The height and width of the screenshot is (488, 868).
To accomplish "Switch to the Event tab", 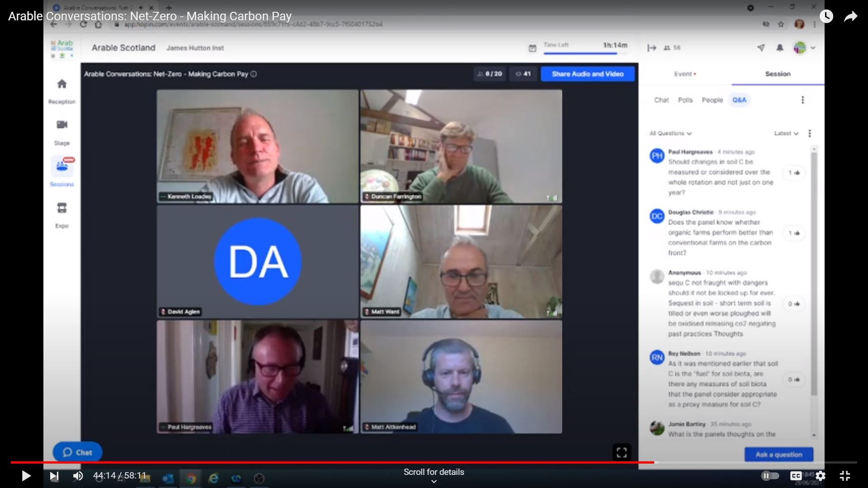I will pyautogui.click(x=685, y=74).
